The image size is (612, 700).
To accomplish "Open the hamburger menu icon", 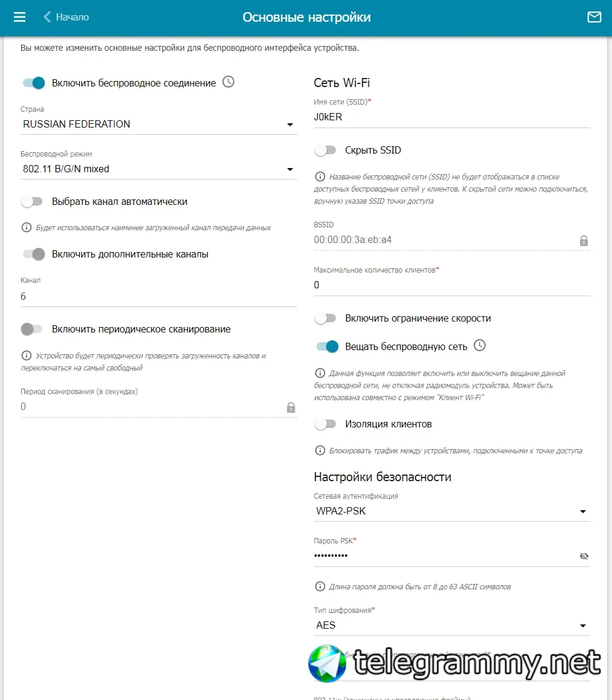I will coord(19,17).
